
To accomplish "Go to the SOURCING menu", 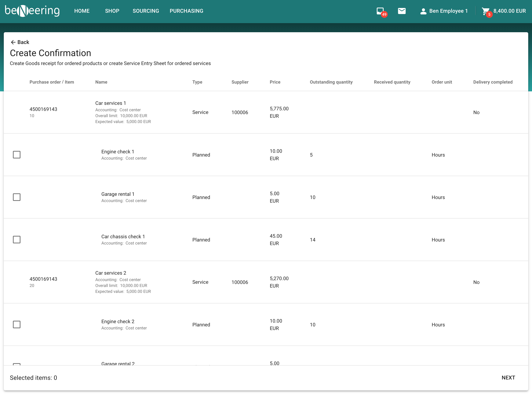I will [x=146, y=11].
